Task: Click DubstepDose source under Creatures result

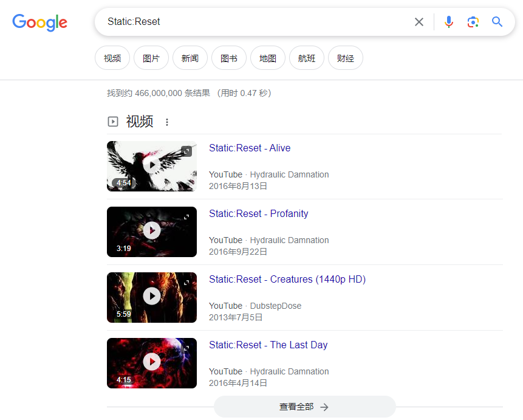Action: (276, 306)
